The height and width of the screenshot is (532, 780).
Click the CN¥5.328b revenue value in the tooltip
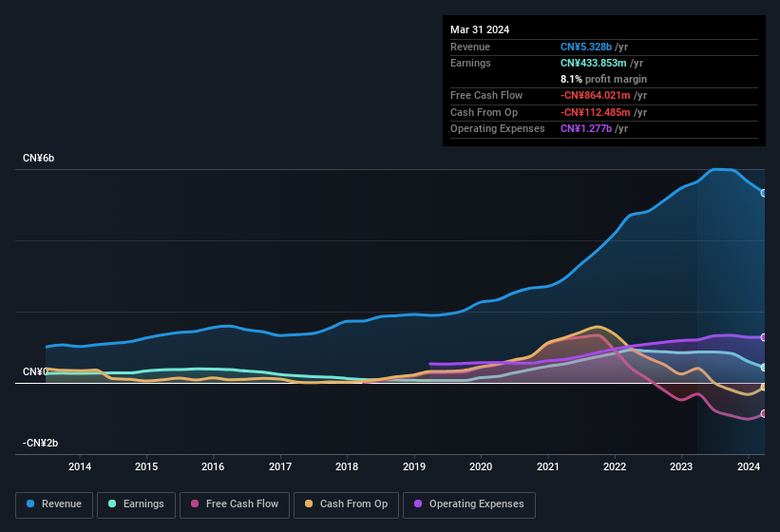594,47
